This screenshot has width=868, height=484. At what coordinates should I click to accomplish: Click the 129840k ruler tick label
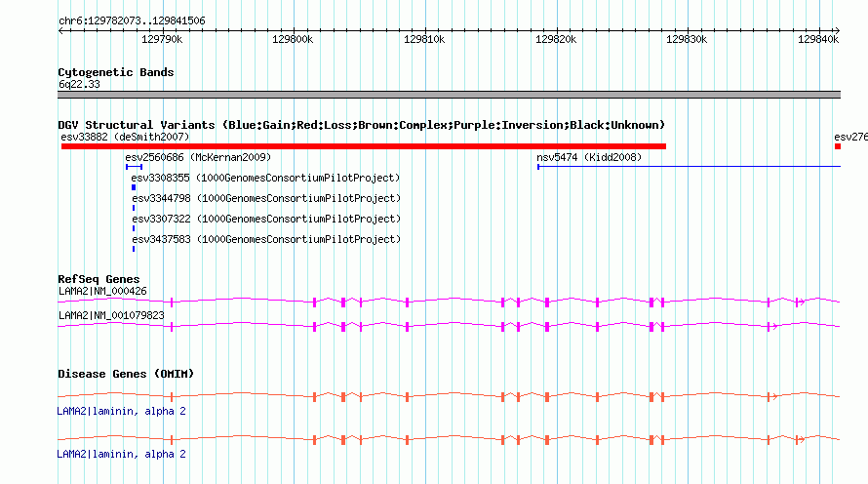tap(818, 39)
